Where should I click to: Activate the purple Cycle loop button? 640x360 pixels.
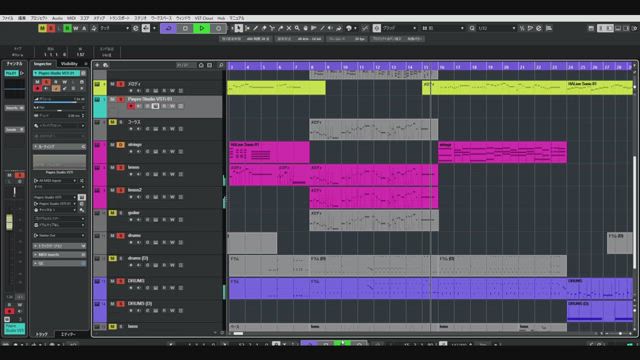[168, 28]
